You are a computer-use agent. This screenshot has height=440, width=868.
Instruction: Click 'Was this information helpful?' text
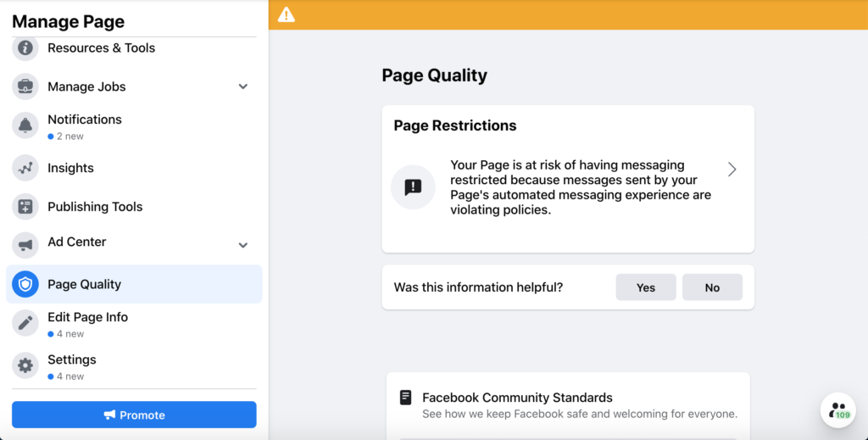pyautogui.click(x=478, y=287)
